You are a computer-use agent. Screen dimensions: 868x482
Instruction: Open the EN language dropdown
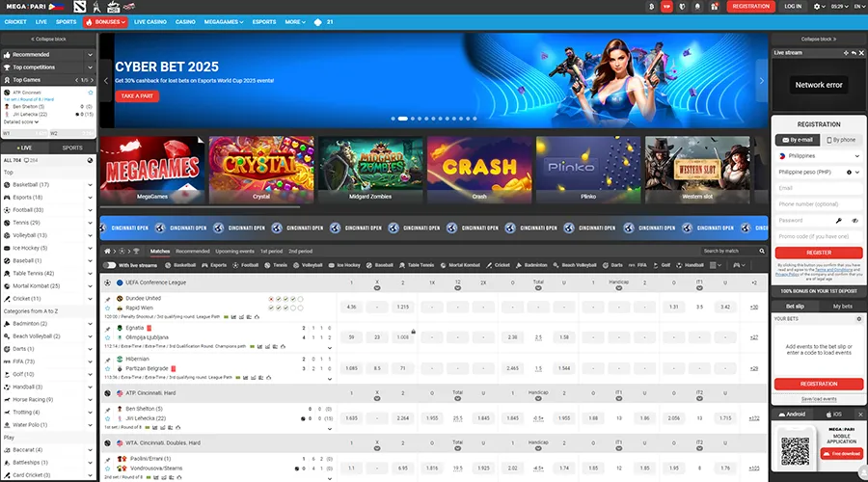pyautogui.click(x=859, y=7)
